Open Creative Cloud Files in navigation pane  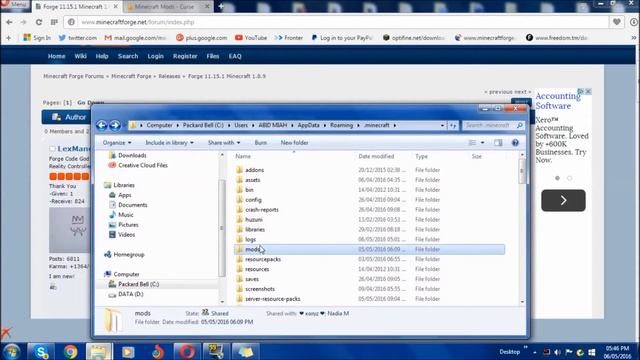point(142,165)
